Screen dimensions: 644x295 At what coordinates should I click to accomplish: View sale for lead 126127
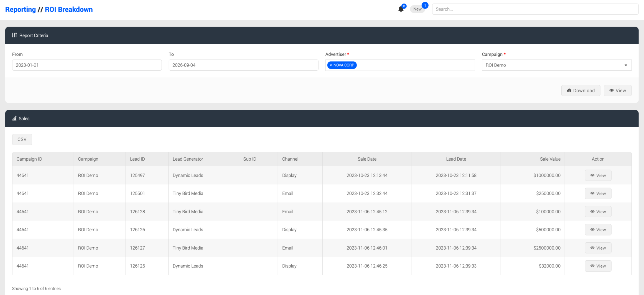tap(598, 248)
